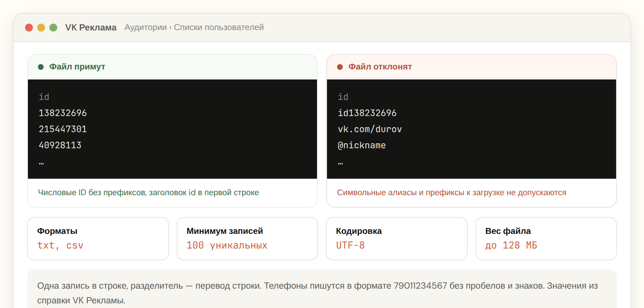This screenshot has width=644, height=308.
Task: Click the Файл примут heading
Action: [77, 67]
